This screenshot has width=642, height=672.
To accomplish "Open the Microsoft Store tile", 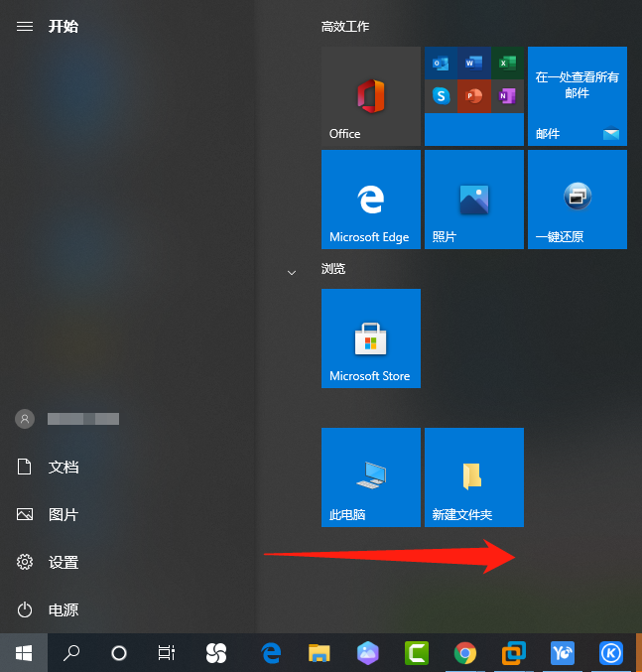I will [370, 338].
